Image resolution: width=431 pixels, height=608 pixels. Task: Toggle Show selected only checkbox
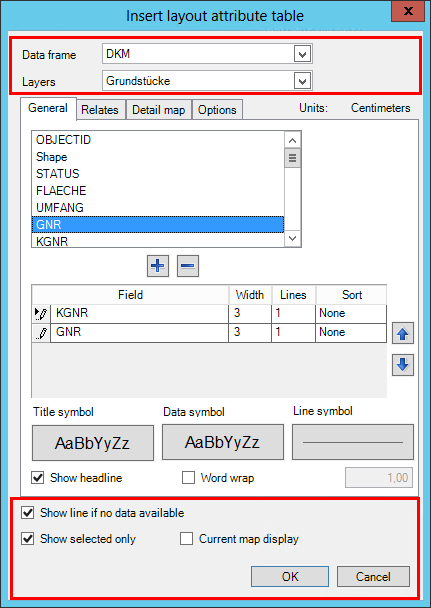[28, 539]
